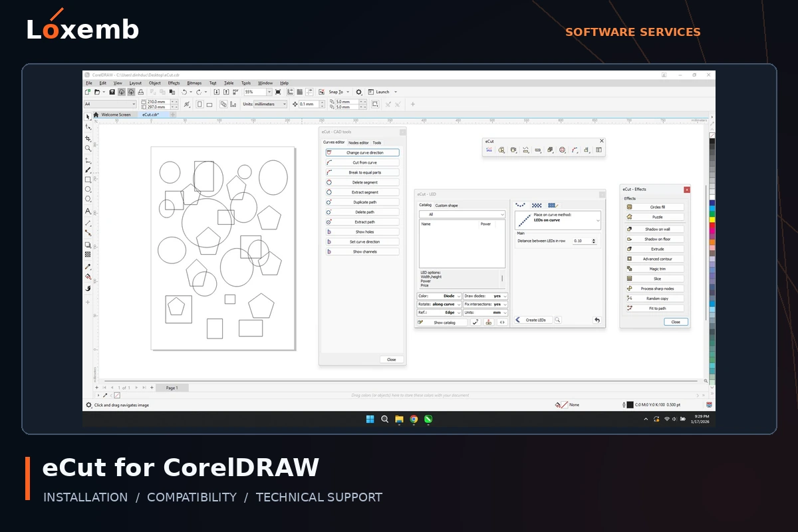Image resolution: width=798 pixels, height=532 pixels.
Task: Click the full-screen preview icon beside the zoom box
Action: [278, 92]
